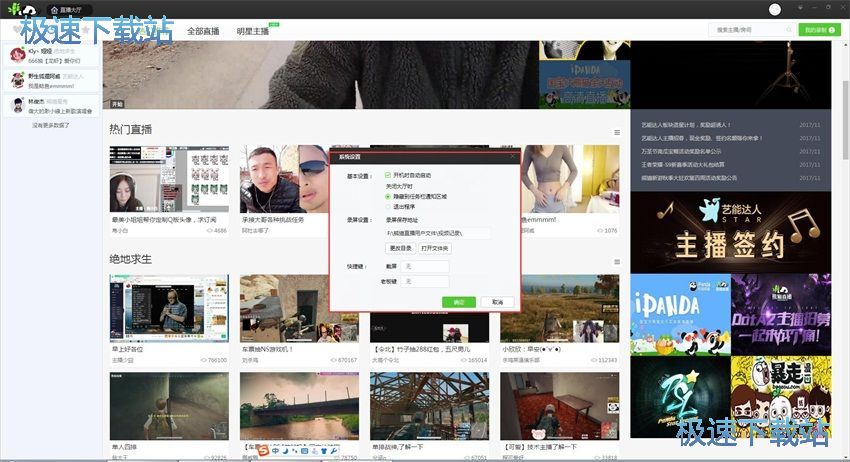Open the 单人四排 stream thumbnail
The height and width of the screenshot is (462, 850).
coord(169,406)
